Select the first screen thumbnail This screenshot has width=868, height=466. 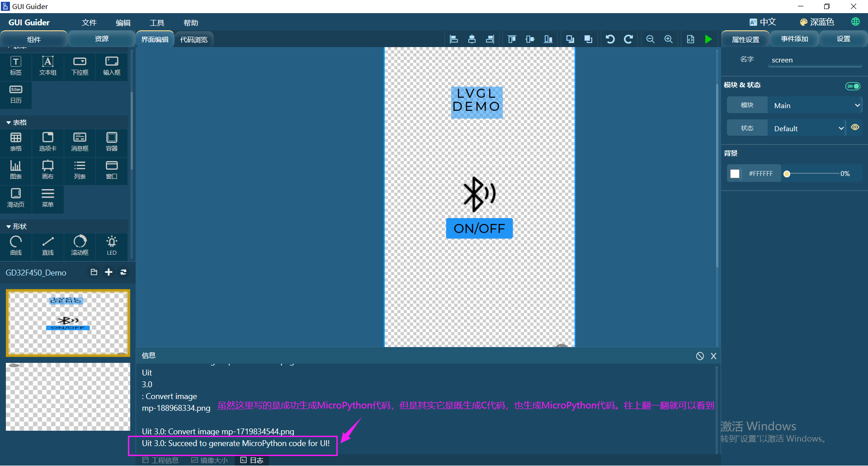pos(68,323)
